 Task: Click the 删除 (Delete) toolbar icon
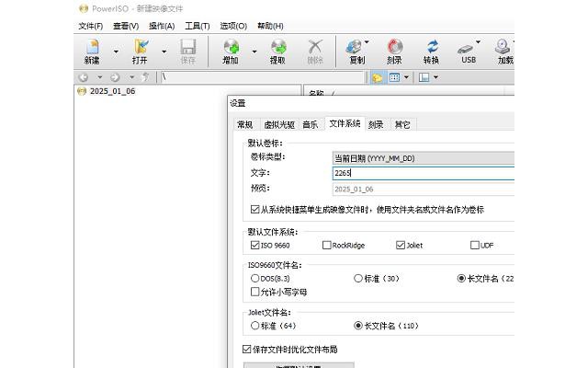point(315,52)
